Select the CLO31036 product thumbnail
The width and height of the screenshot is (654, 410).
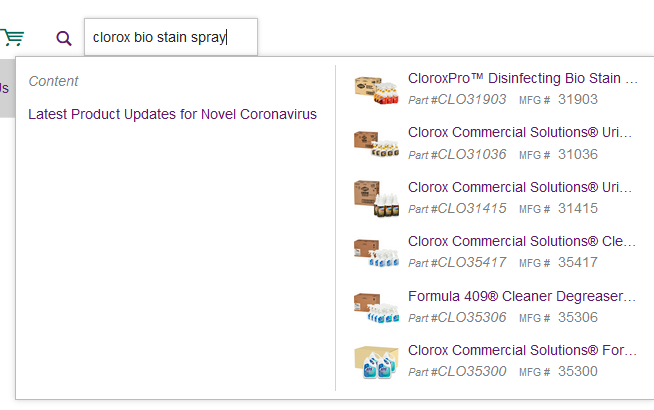click(376, 143)
